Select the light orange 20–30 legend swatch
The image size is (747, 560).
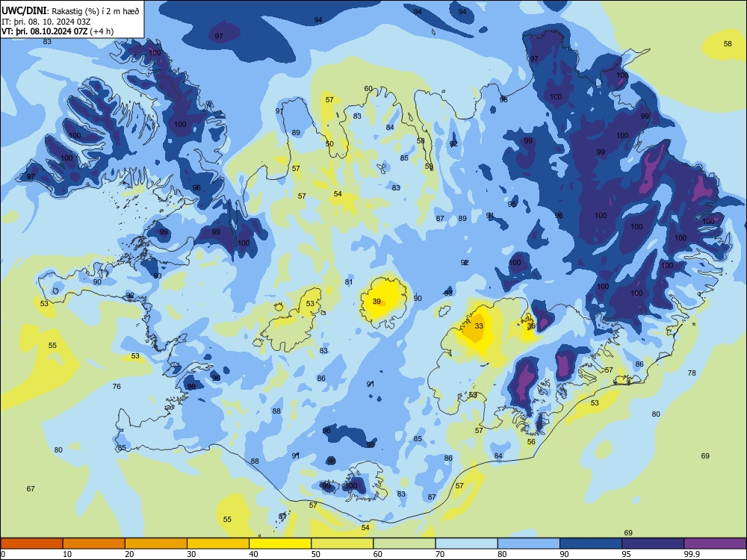click(x=156, y=544)
